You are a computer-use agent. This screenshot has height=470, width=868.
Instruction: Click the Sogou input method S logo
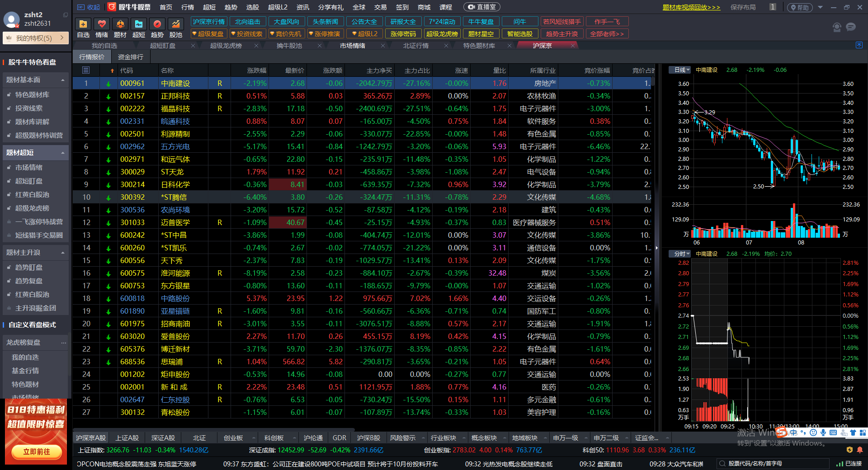click(781, 432)
